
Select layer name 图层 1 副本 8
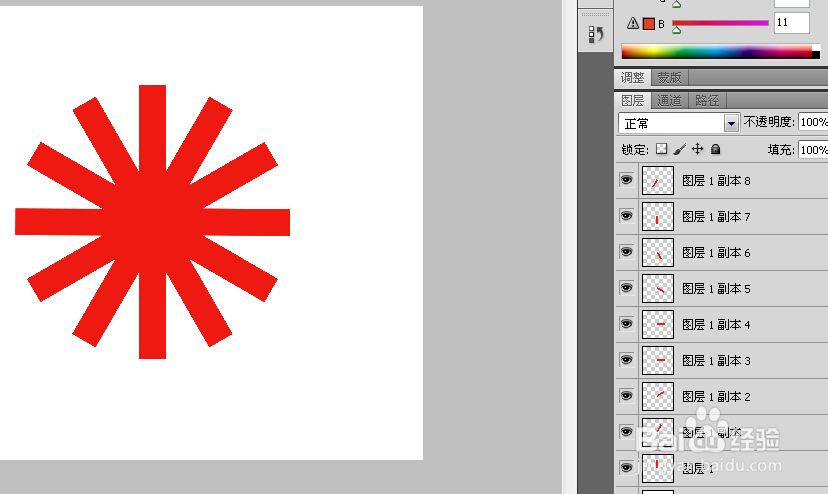click(x=716, y=181)
